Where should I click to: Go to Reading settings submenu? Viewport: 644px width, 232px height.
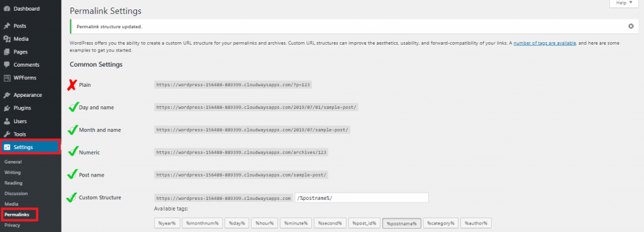[14, 183]
